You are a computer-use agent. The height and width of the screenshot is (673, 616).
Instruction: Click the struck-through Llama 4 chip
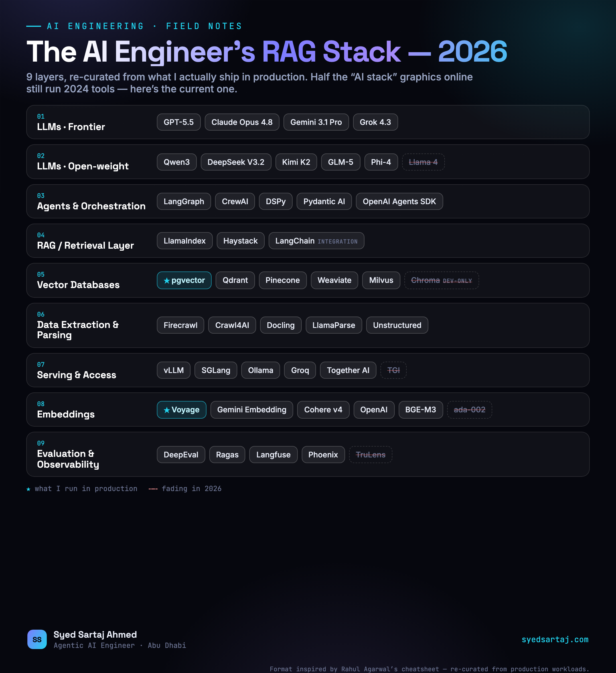(x=423, y=162)
